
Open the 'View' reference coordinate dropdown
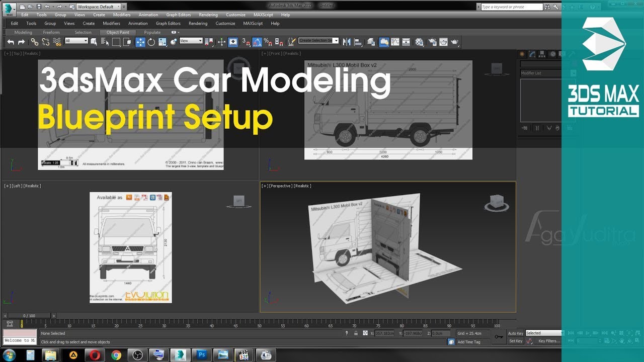191,41
